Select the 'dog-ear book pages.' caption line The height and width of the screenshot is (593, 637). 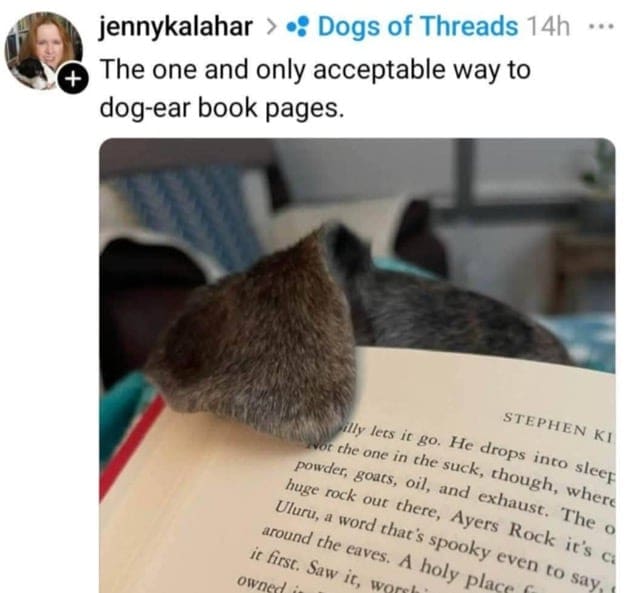click(x=222, y=108)
